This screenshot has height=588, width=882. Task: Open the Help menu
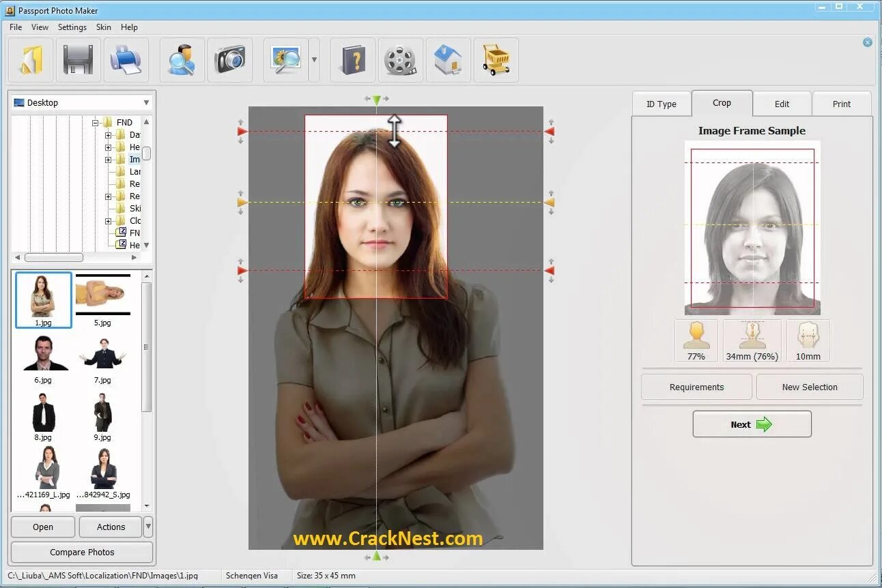(x=129, y=27)
